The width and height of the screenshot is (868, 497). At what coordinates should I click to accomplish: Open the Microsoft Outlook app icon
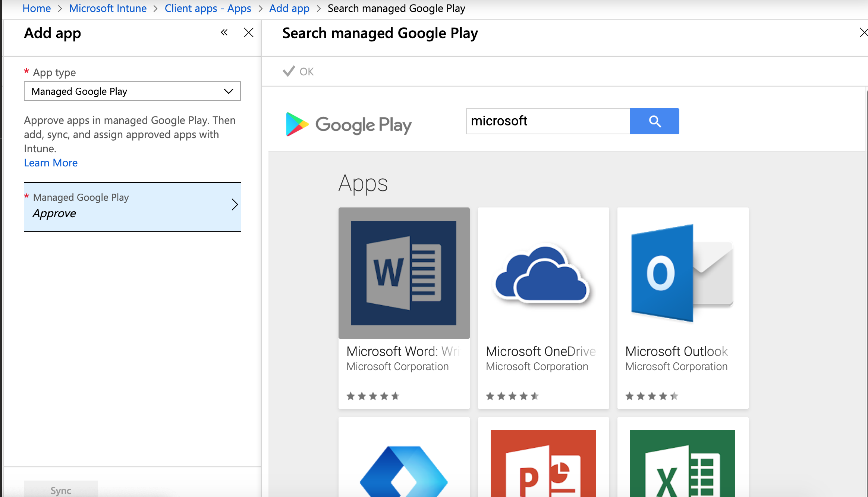683,273
